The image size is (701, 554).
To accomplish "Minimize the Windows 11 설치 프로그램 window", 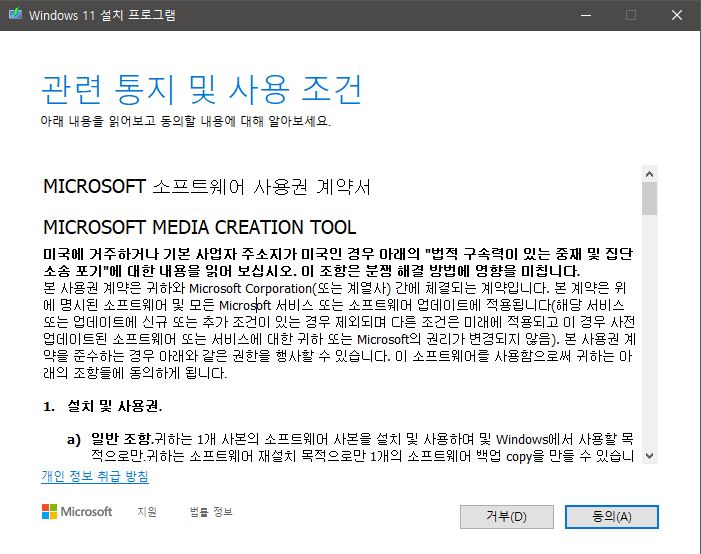I will tap(586, 15).
